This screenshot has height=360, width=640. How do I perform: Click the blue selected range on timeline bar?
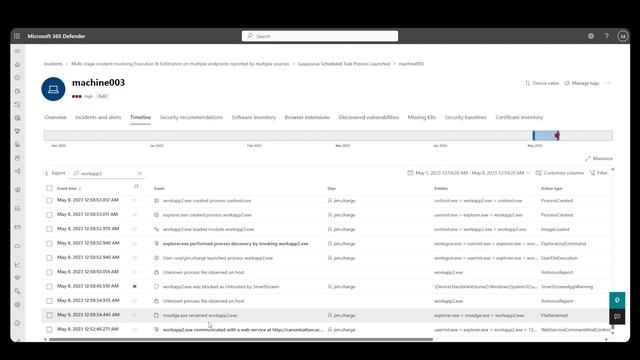pos(545,136)
